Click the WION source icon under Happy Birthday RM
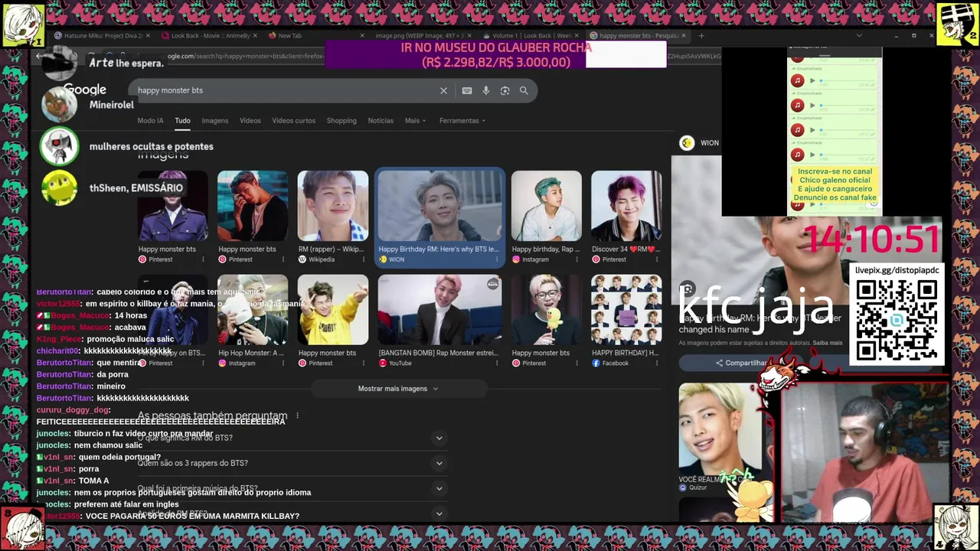 [383, 259]
